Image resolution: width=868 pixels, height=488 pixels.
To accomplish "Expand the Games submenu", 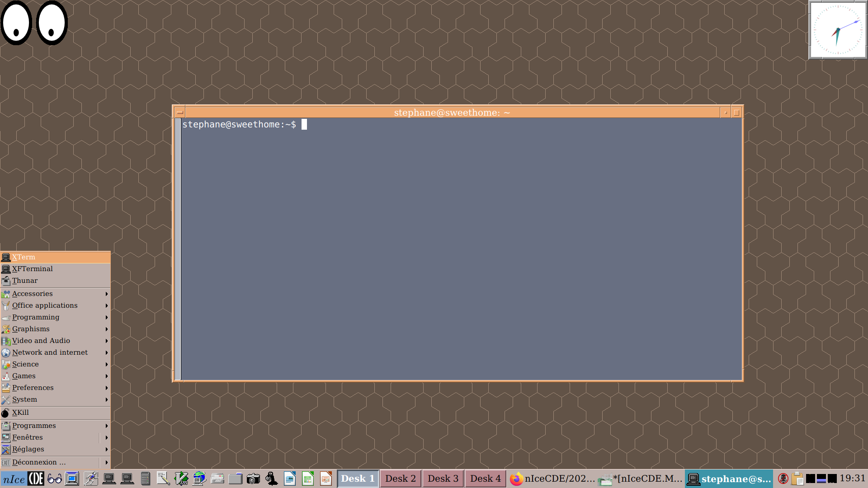I will click(x=56, y=376).
